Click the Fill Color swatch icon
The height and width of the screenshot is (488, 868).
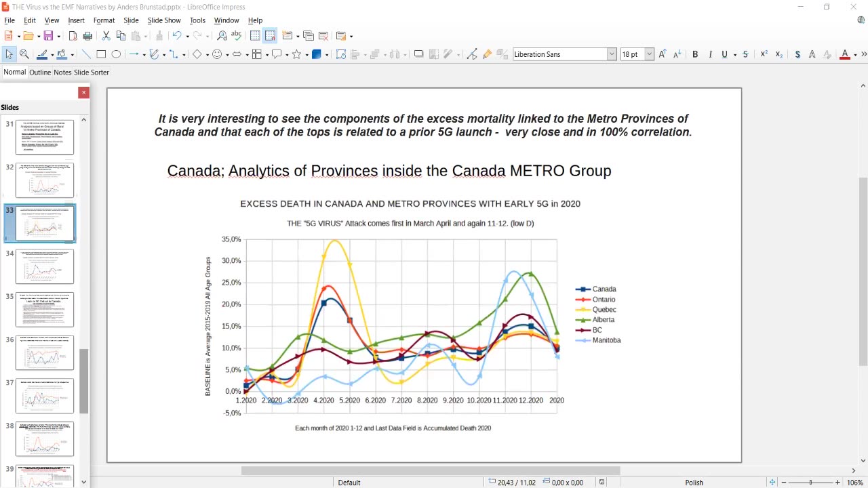62,54
